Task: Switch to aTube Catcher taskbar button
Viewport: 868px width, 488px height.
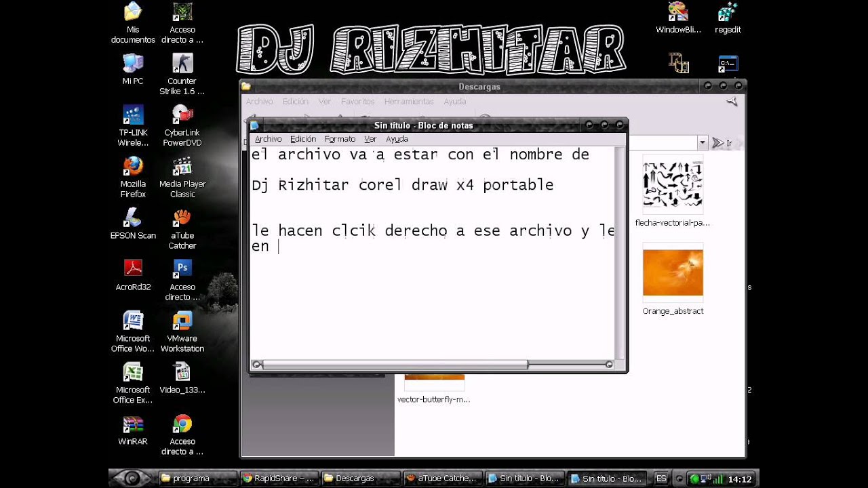Action: click(x=443, y=478)
